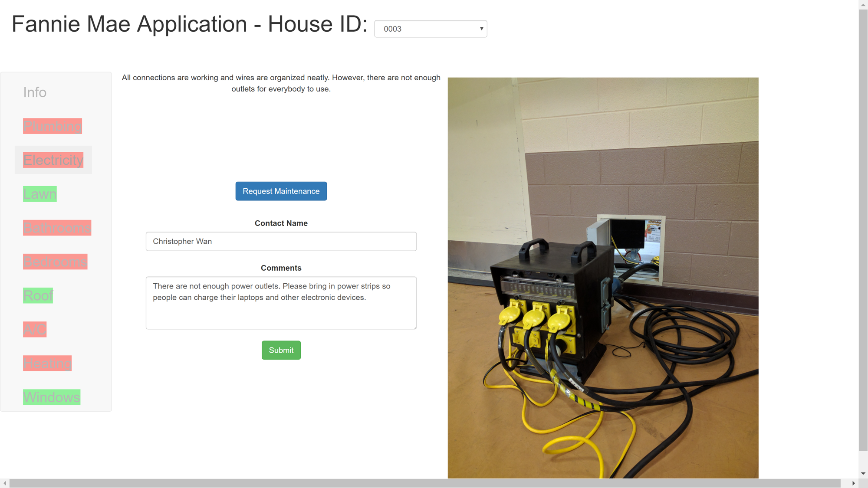
Task: Submit the maintenance request form
Action: (x=281, y=350)
